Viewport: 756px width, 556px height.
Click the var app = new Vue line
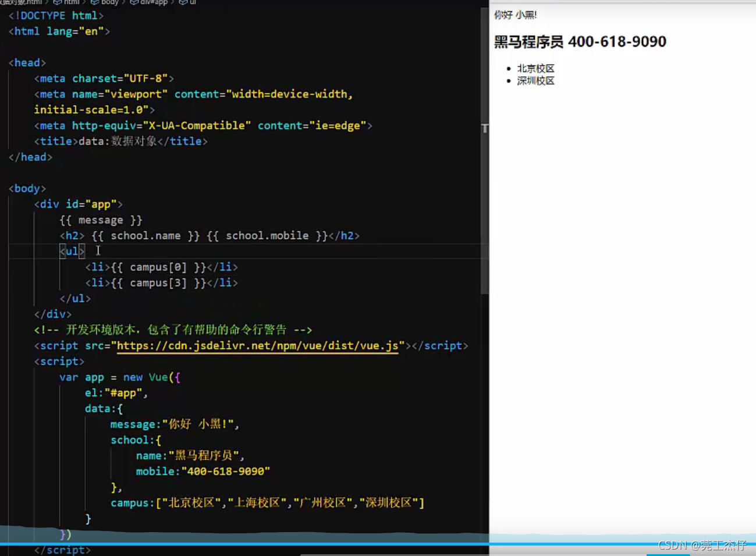click(120, 377)
